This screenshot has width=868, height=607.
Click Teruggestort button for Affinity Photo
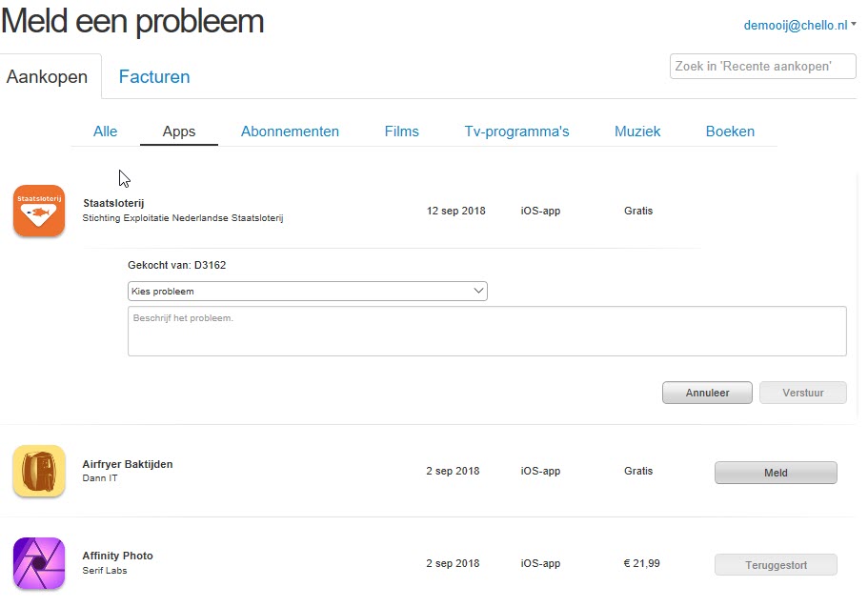[x=776, y=565]
